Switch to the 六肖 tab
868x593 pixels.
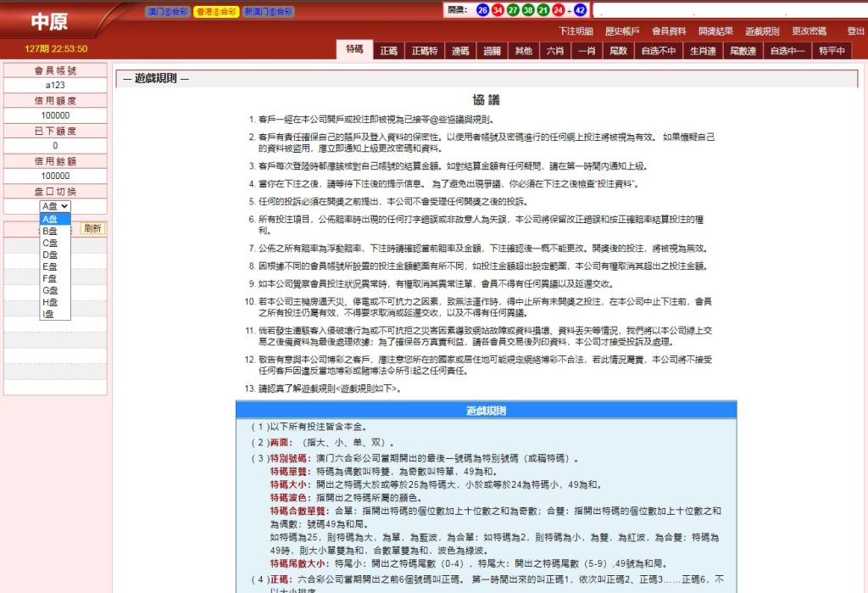coord(557,50)
